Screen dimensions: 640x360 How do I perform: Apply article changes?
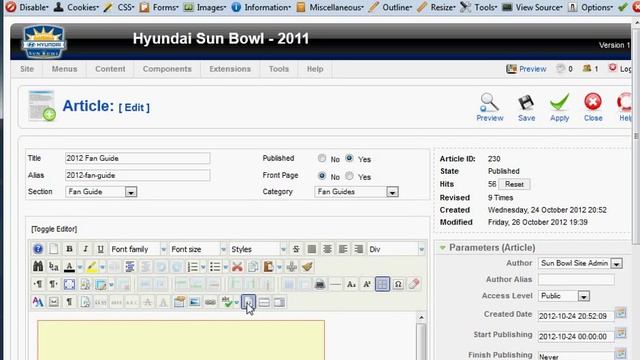(559, 107)
